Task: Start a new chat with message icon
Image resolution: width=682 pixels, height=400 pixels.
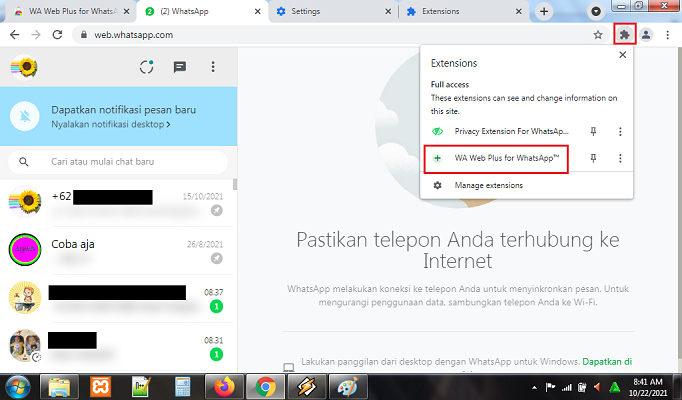Action: point(180,67)
